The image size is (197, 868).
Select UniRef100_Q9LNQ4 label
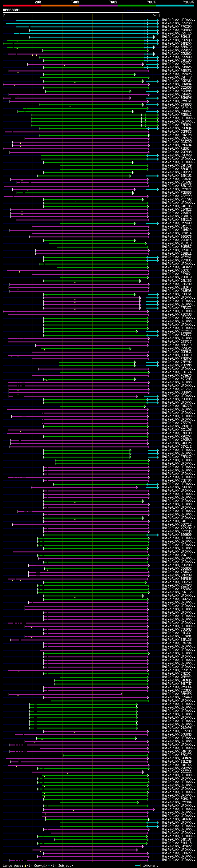[177, 128]
